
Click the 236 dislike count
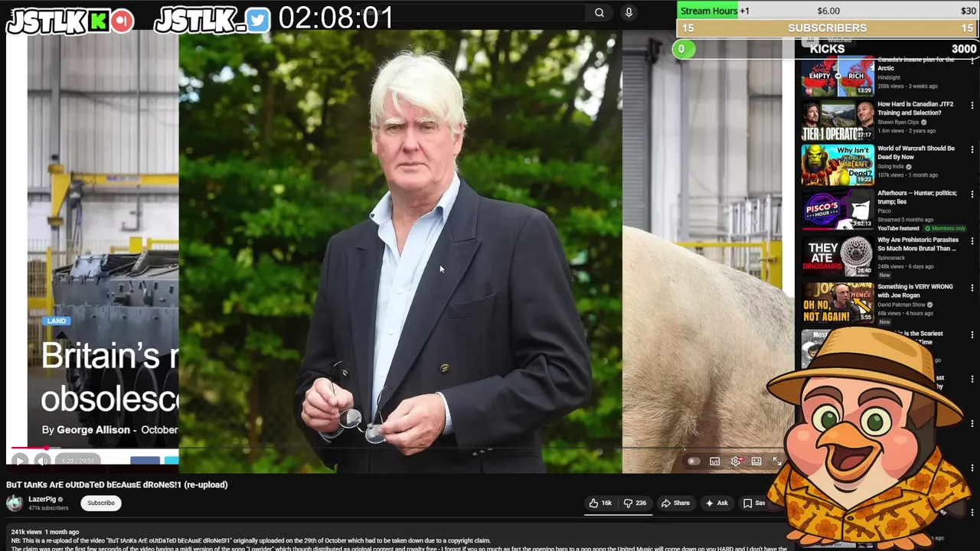click(641, 503)
